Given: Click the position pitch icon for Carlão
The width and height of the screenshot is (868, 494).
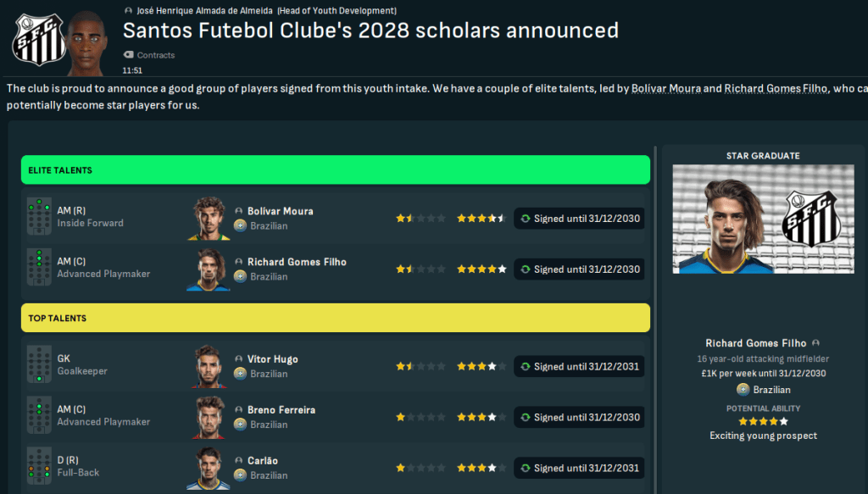Looking at the screenshot, I should (x=39, y=467).
